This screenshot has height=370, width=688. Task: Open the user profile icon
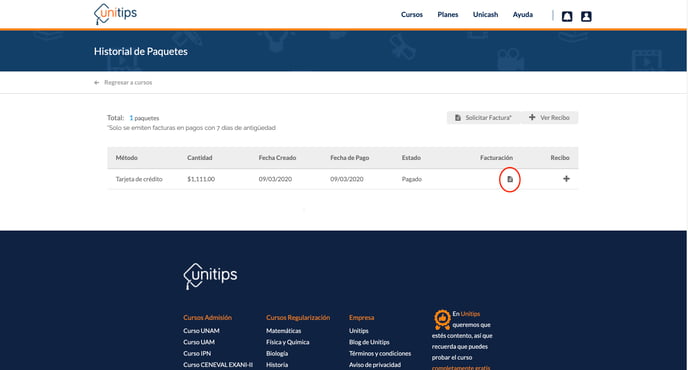(586, 16)
